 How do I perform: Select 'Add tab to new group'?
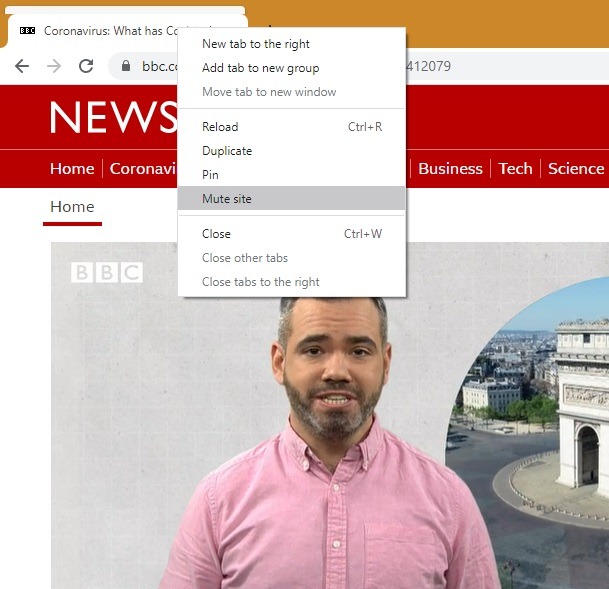pyautogui.click(x=260, y=68)
